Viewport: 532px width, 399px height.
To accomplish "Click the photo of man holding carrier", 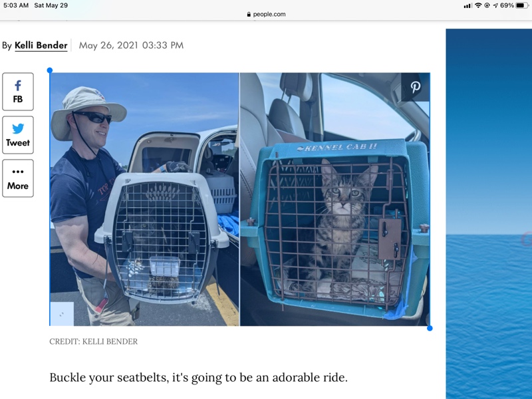I will 144,199.
